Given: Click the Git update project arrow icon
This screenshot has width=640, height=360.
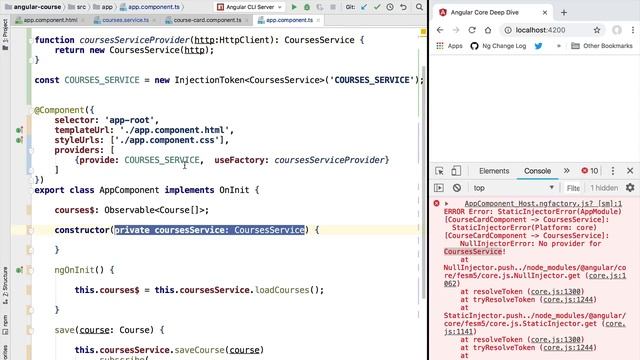Looking at the screenshot, I should (364, 7).
